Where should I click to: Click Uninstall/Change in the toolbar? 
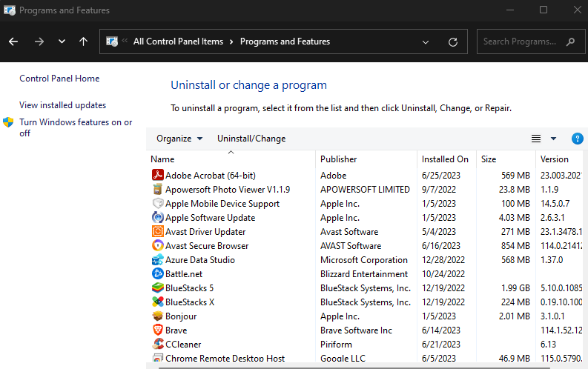pyautogui.click(x=251, y=139)
